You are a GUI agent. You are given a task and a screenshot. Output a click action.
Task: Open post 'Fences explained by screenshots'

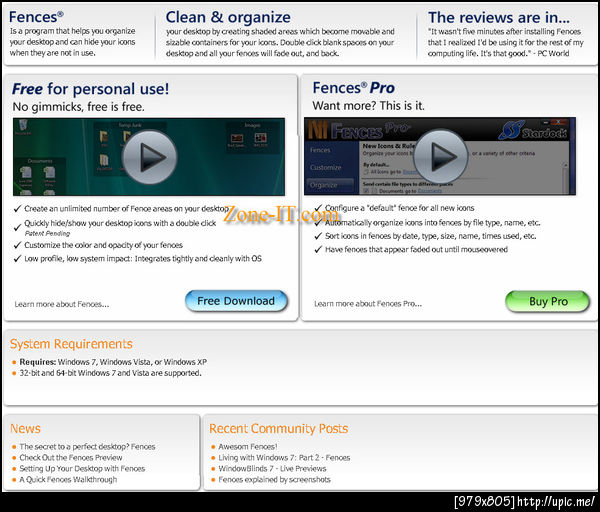coord(274,479)
